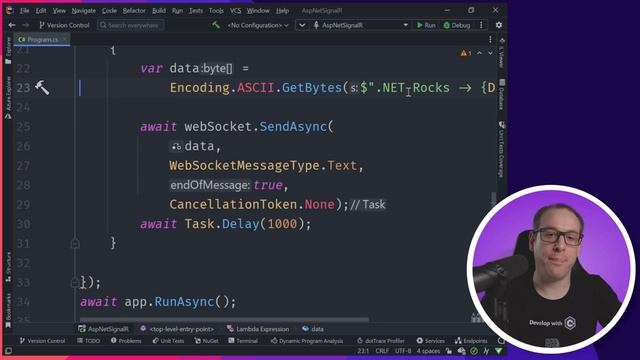The height and width of the screenshot is (360, 640).
Task: Click the green checkmark status icon
Action: pos(474,351)
